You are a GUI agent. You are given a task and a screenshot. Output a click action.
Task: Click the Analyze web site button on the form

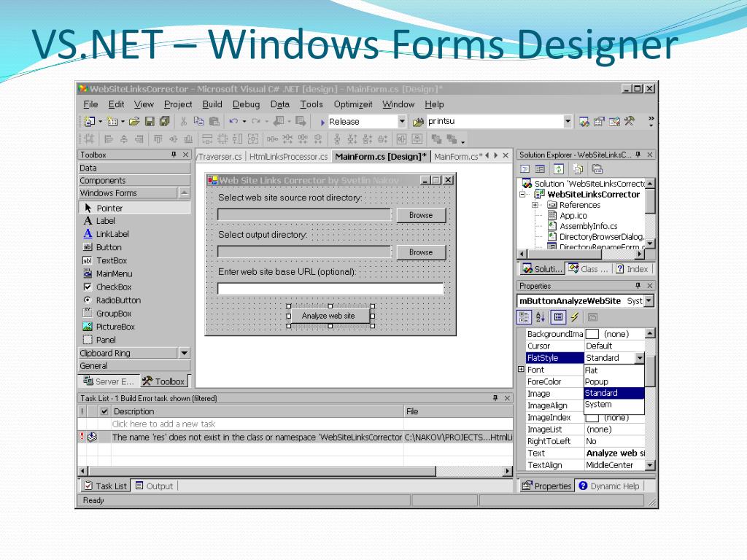[x=330, y=316]
